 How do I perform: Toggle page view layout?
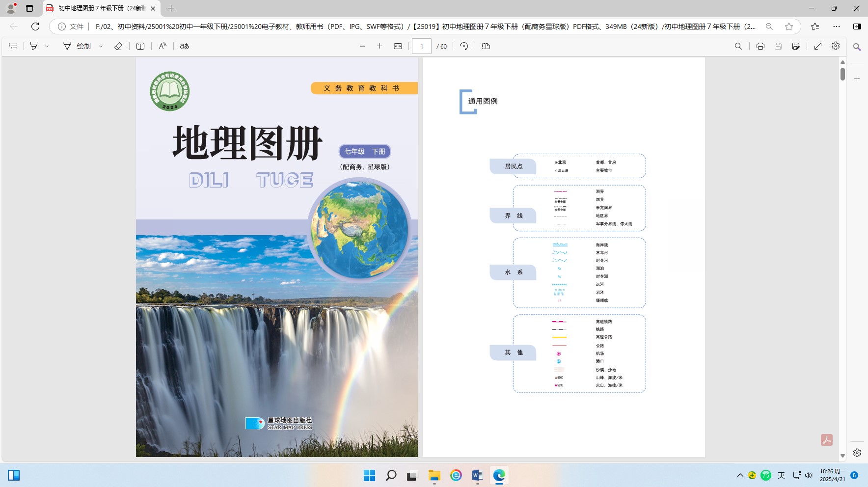(x=486, y=46)
